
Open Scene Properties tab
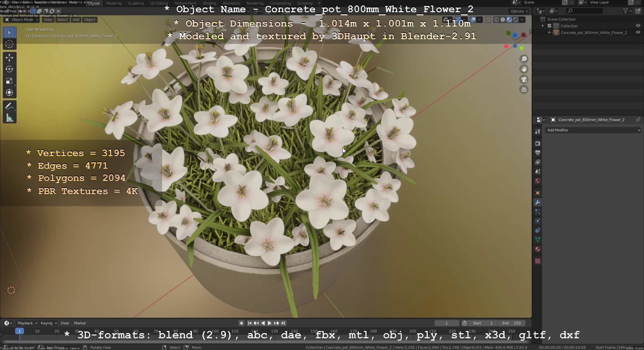pos(538,172)
